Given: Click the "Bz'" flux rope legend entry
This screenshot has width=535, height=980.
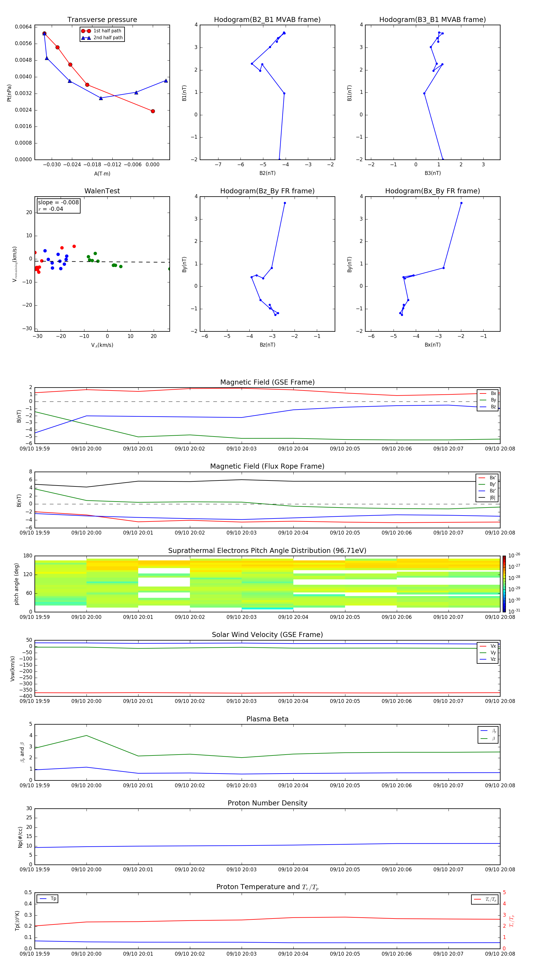Looking at the screenshot, I should [487, 491].
